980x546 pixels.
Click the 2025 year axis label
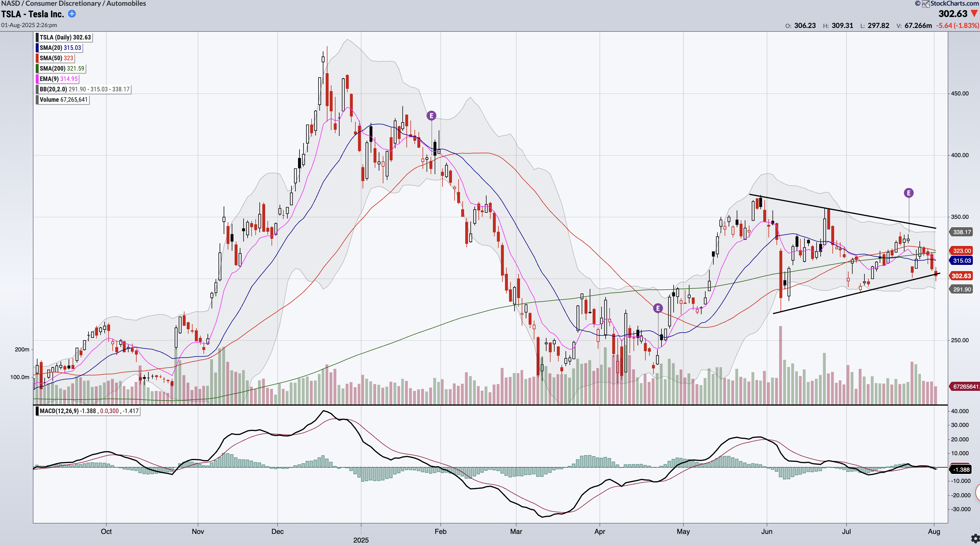[361, 540]
